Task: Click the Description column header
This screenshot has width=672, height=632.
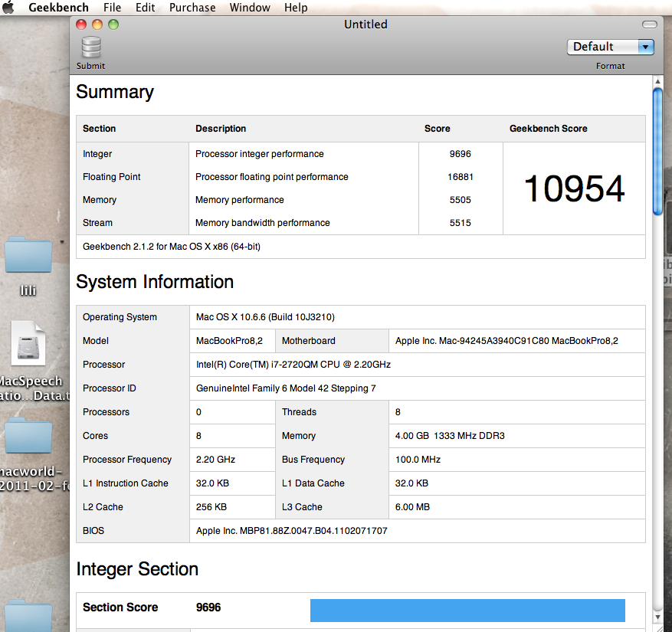Action: (x=221, y=129)
